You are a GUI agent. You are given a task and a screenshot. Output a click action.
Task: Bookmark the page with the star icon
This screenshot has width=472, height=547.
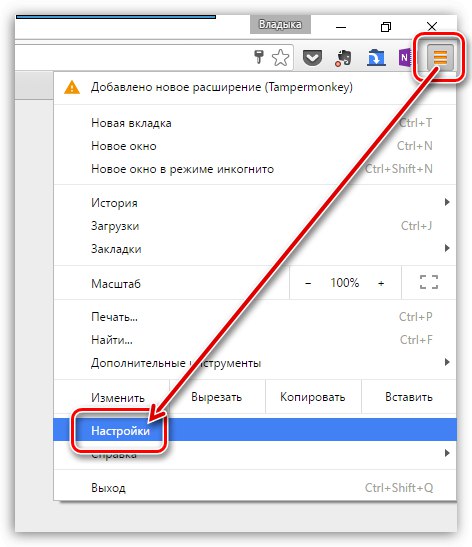point(280,58)
